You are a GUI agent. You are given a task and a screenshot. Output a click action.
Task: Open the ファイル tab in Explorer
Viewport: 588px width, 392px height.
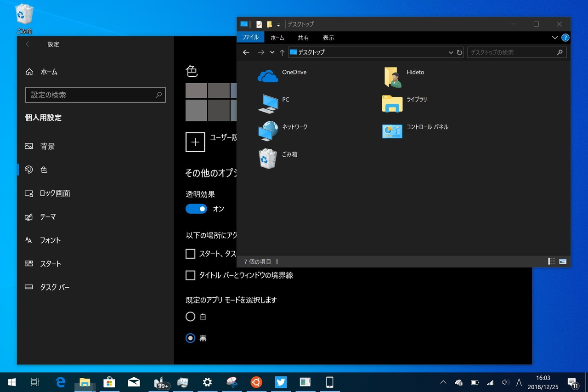(x=251, y=37)
